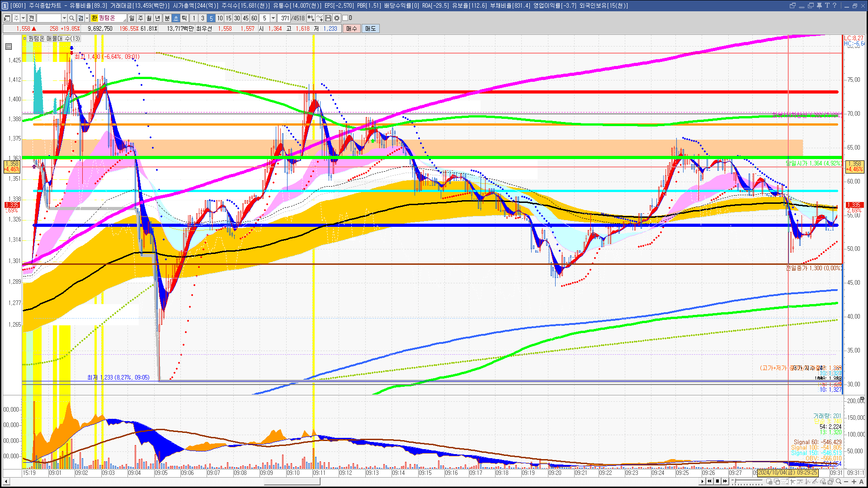The image size is (868, 488).
Task: Click the zoom-in plus icon
Action: tap(854, 482)
